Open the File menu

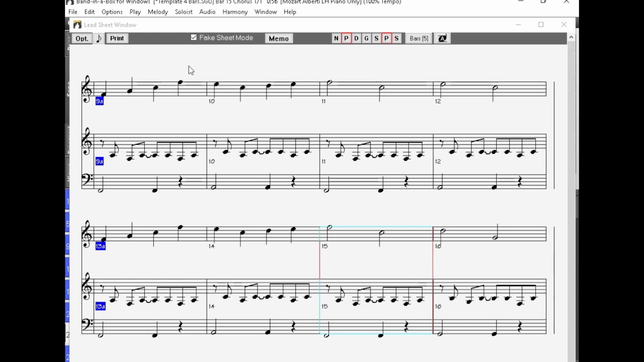(73, 12)
